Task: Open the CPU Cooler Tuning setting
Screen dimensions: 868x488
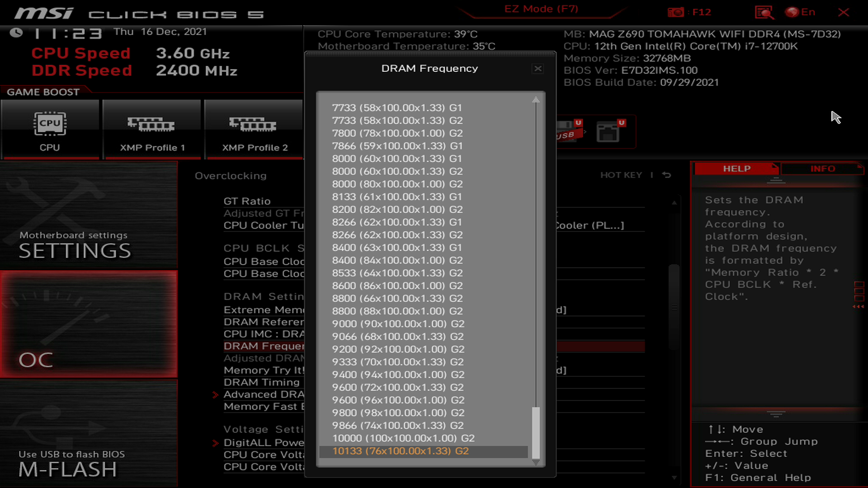Action: pos(264,225)
